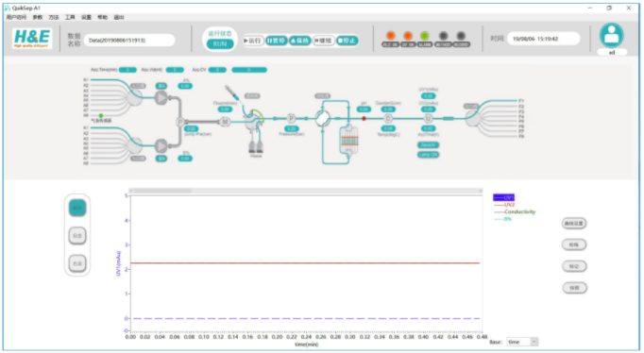Open the column valve icon

click(x=322, y=119)
